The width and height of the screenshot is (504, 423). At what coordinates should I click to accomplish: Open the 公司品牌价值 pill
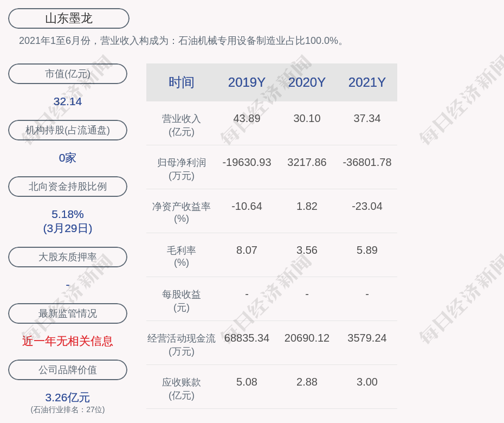[x=68, y=370]
